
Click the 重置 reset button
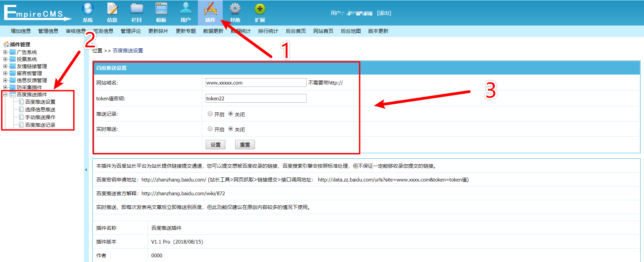tap(245, 145)
